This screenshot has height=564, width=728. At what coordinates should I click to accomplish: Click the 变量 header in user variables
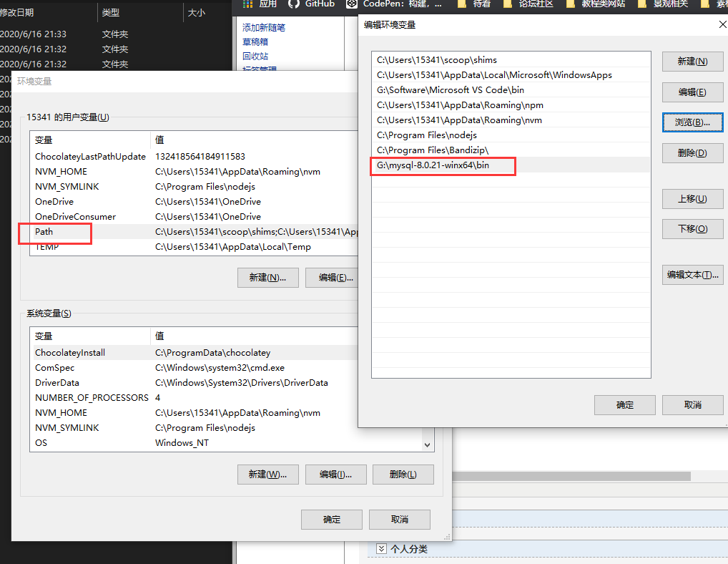pos(91,140)
